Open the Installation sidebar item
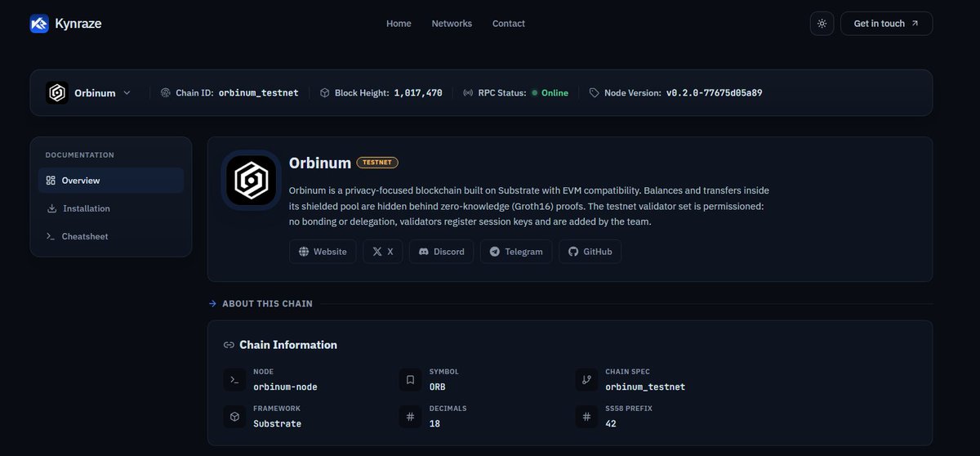The height and width of the screenshot is (456, 980). 111,208
